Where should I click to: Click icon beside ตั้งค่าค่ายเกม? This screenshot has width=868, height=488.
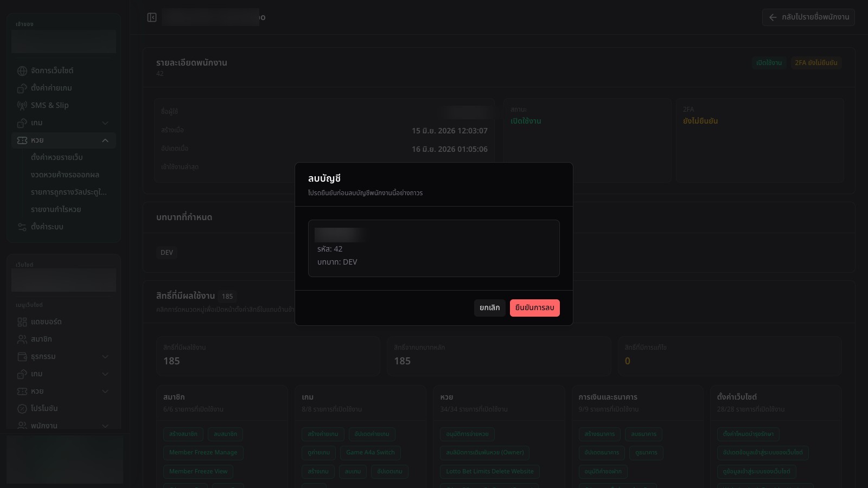point(22,88)
